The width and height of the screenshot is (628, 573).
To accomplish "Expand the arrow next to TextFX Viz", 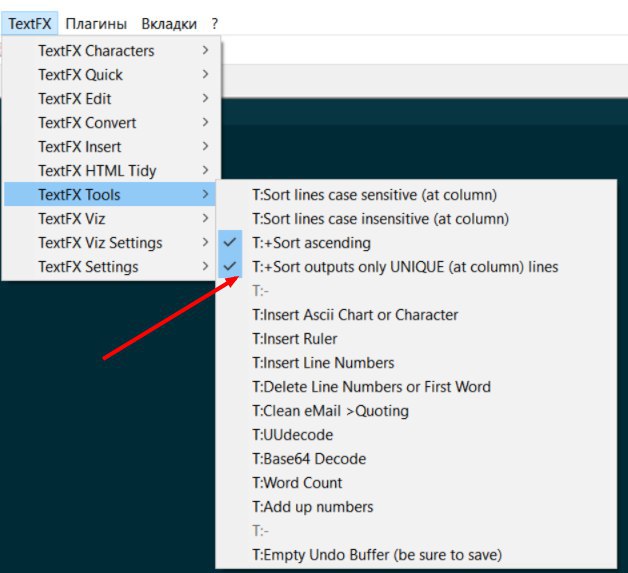I will point(205,218).
